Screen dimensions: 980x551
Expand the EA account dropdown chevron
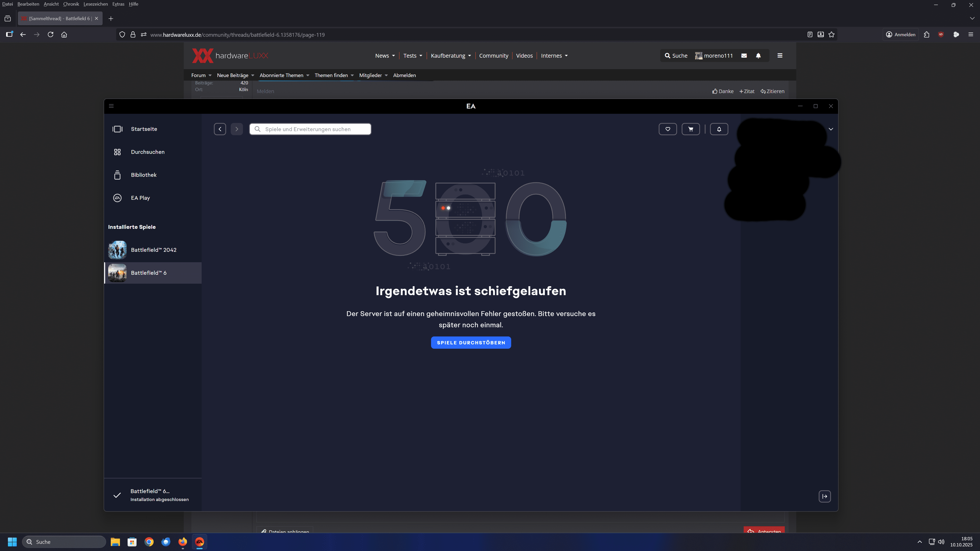[x=831, y=129]
